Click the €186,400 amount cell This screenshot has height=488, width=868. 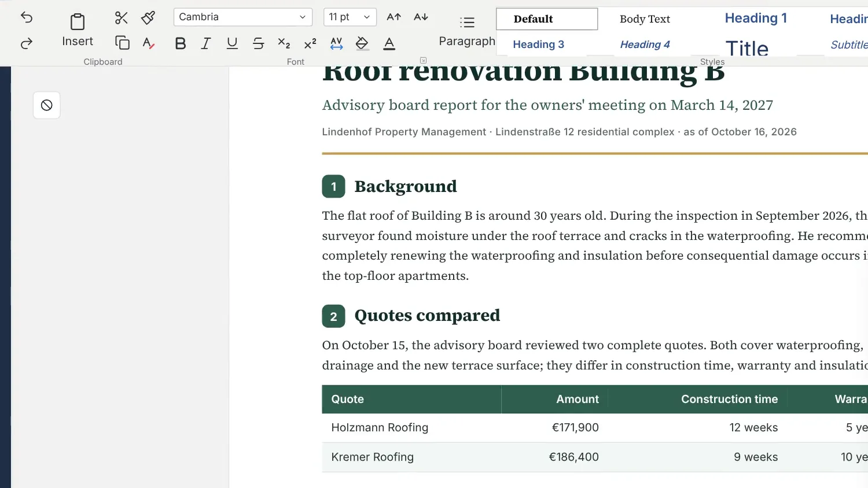(x=555, y=457)
